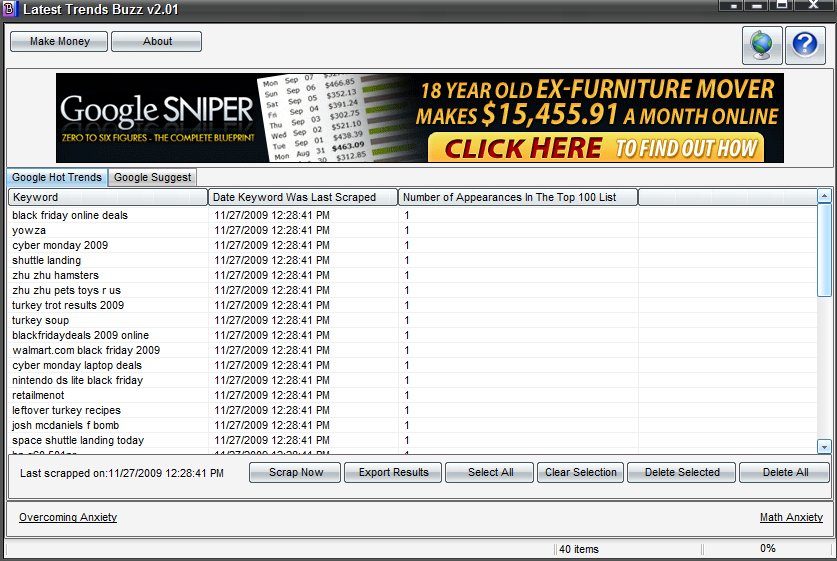Click Export Results button
The image size is (837, 561).
click(393, 472)
